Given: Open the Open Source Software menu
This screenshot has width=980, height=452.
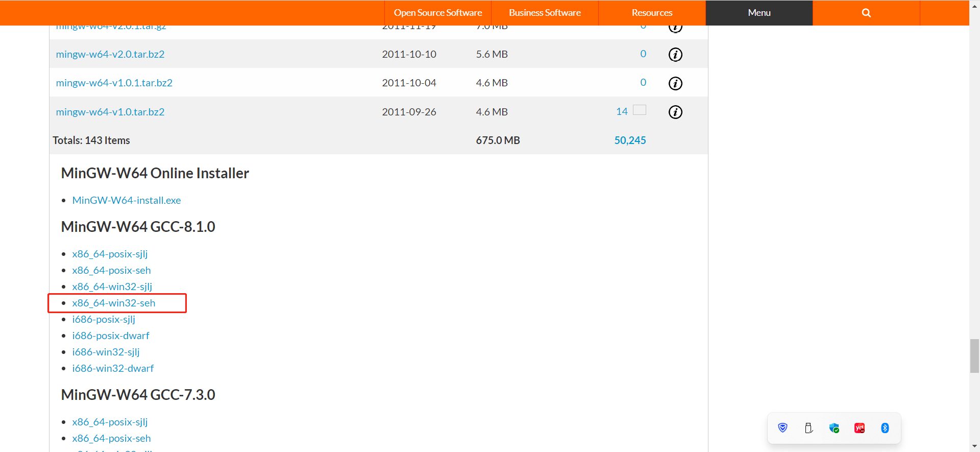Looking at the screenshot, I should 438,13.
